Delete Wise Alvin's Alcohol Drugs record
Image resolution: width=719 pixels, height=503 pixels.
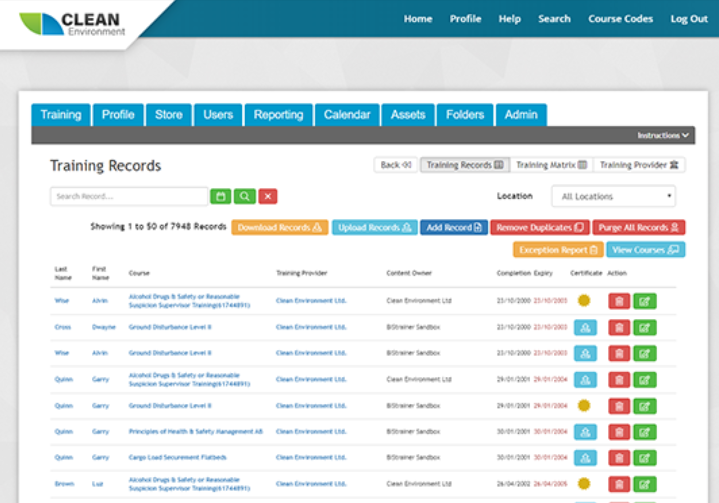pos(619,301)
